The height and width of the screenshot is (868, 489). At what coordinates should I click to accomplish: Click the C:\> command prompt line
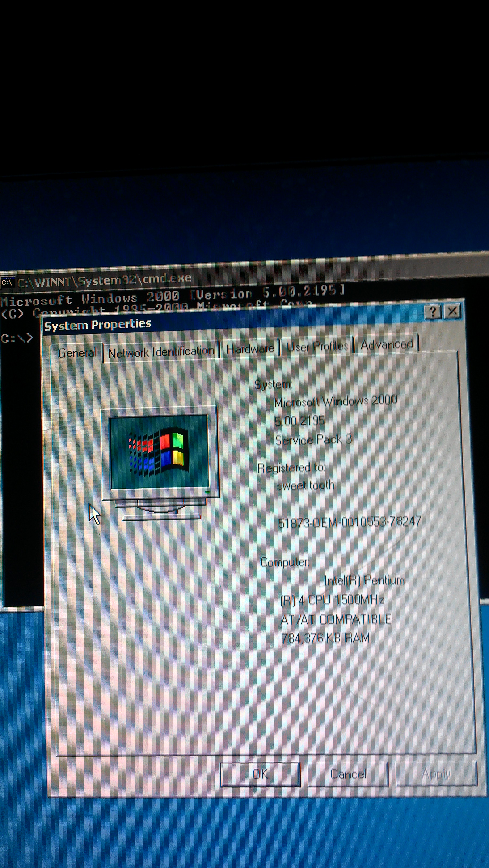(x=17, y=338)
